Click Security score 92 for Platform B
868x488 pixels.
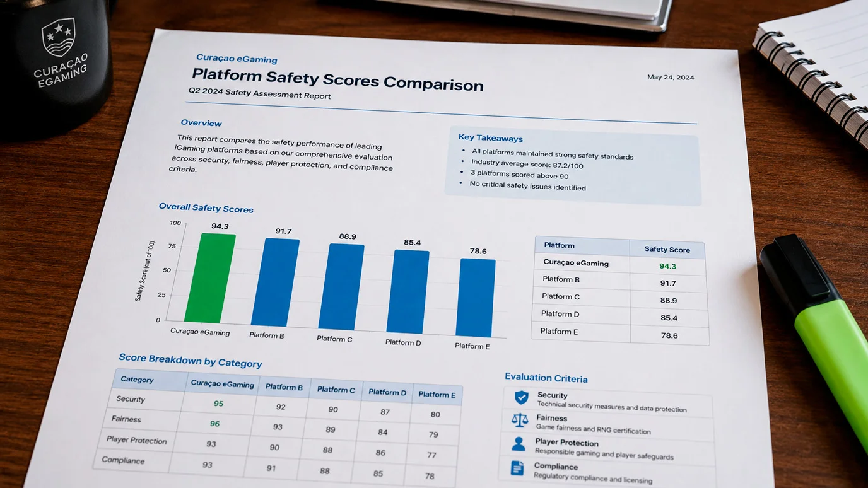pos(281,407)
